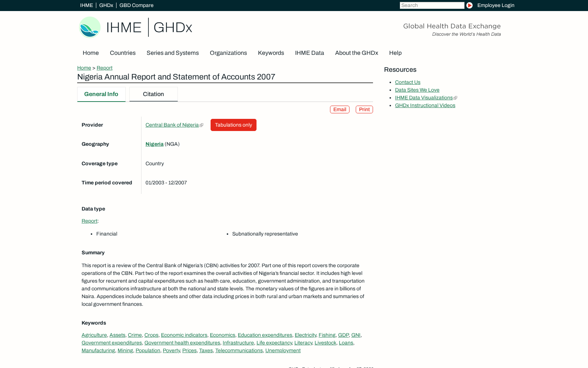Image resolution: width=588 pixels, height=368 pixels.
Task: Click Government health expenditures keyword
Action: tap(182, 343)
